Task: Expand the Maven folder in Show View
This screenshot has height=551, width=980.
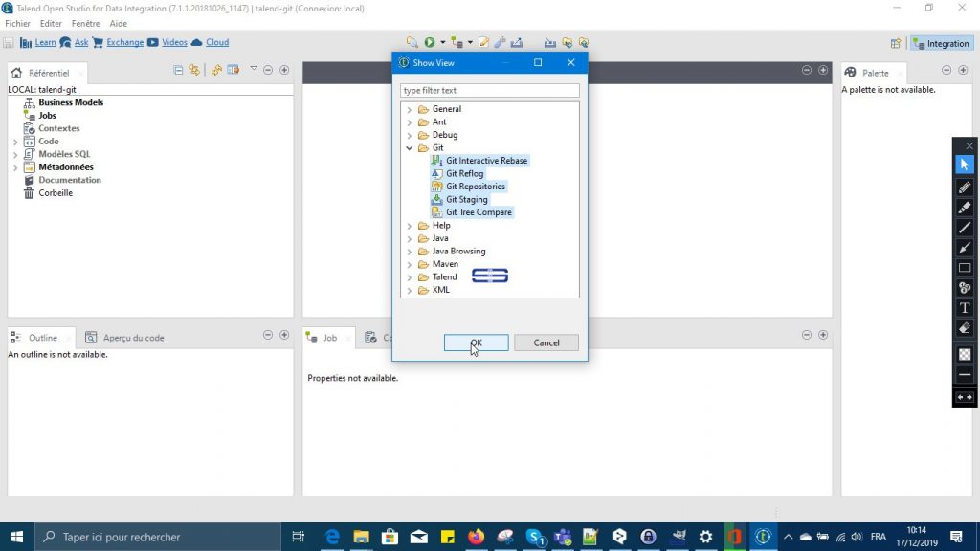Action: [x=410, y=264]
